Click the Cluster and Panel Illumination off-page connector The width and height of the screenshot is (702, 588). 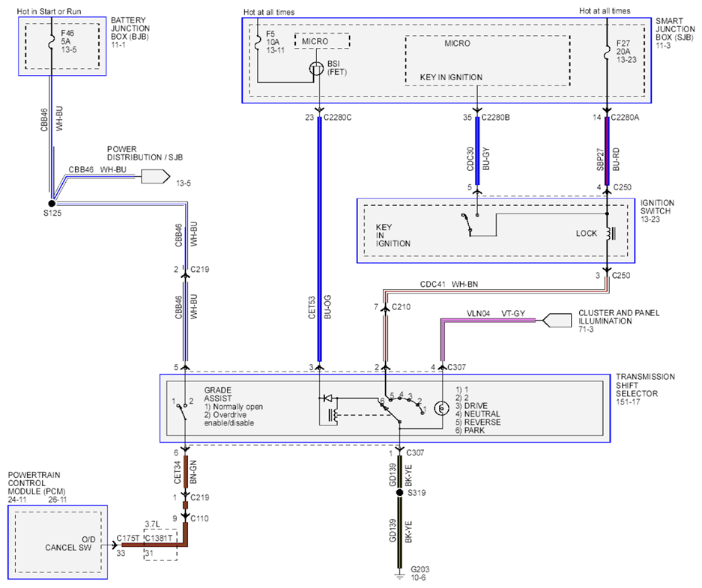coord(557,321)
